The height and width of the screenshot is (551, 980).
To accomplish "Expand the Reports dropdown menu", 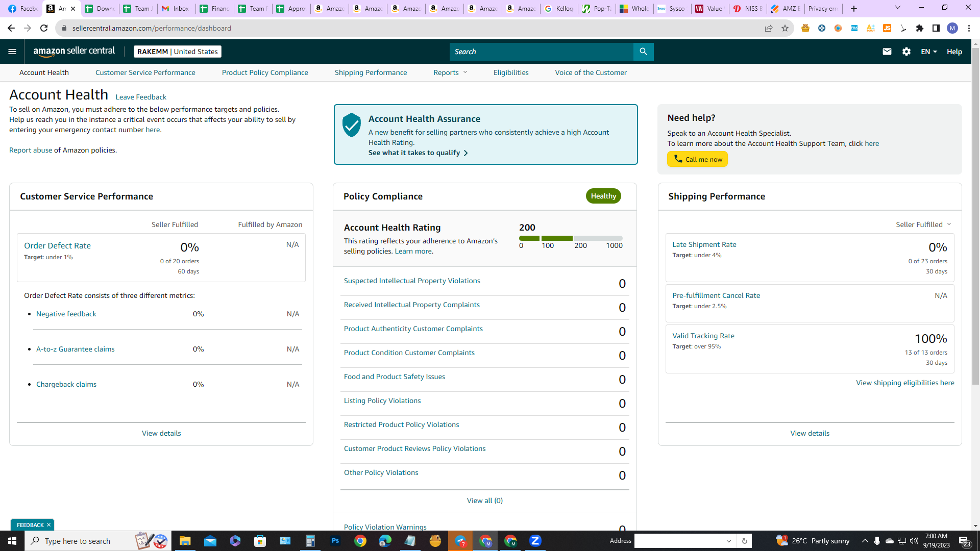I will 450,72.
